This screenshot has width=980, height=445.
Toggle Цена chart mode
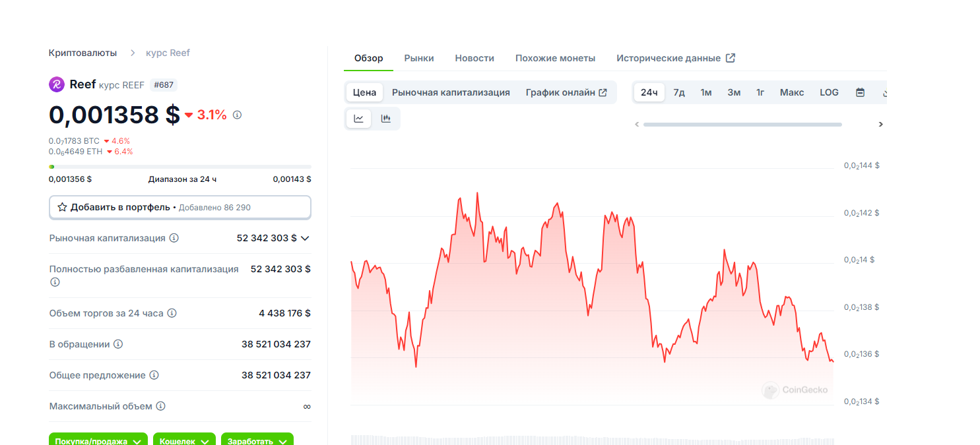coord(364,92)
